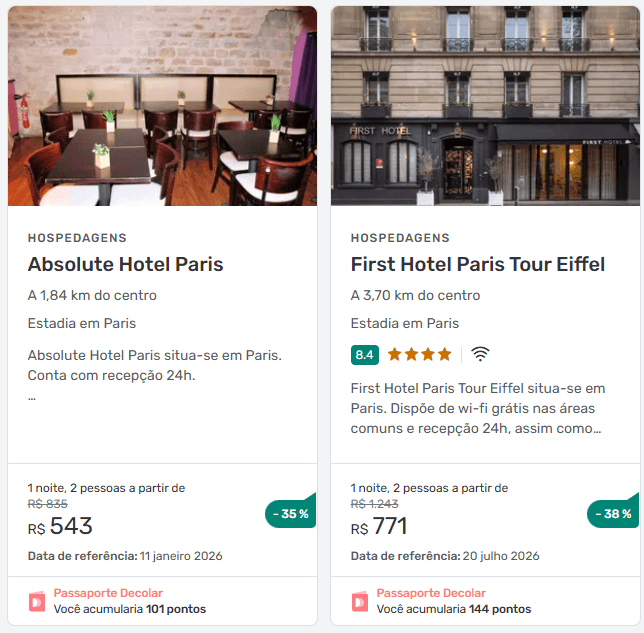The image size is (644, 633).
Task: Click the Passaporte Decolar icon under First Hotel
Action: [360, 601]
